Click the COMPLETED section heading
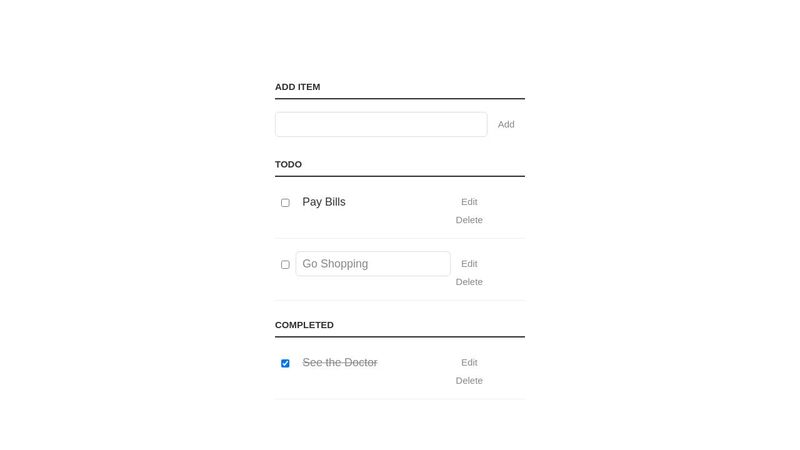This screenshot has width=800, height=450. click(x=304, y=325)
